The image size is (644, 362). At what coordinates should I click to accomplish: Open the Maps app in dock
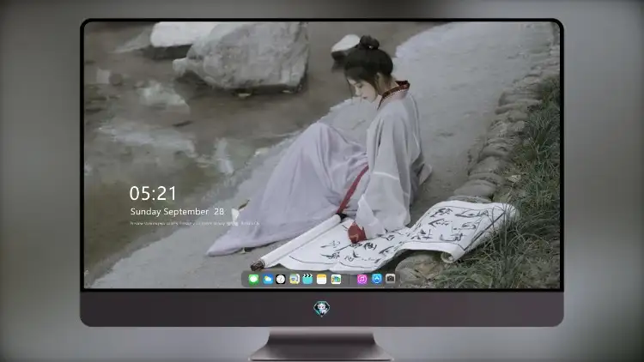pyautogui.click(x=336, y=280)
